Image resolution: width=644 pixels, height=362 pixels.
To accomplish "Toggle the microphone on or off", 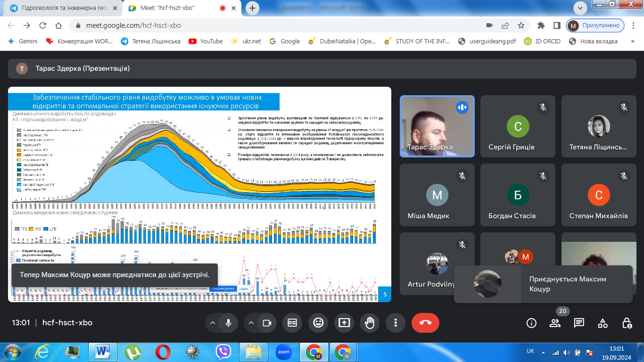I will tap(229, 323).
